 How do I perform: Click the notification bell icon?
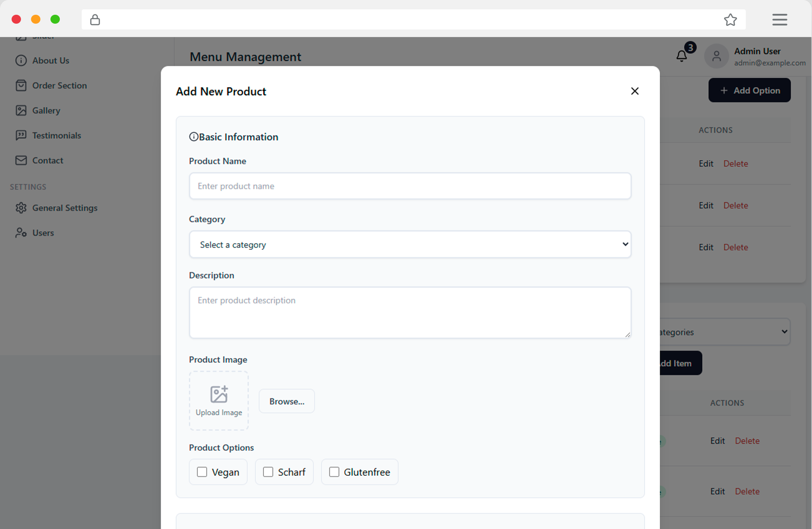[x=682, y=56]
